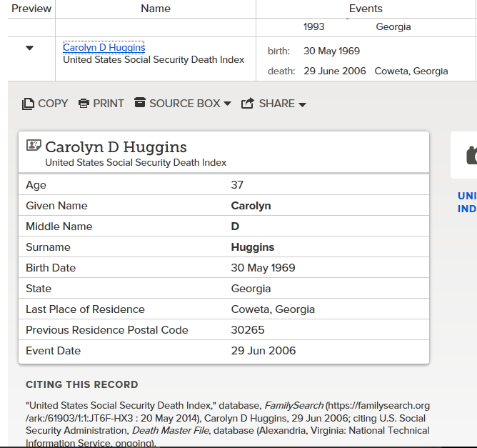
Task: Click the CITING THIS RECORD heading
Action: pos(82,384)
